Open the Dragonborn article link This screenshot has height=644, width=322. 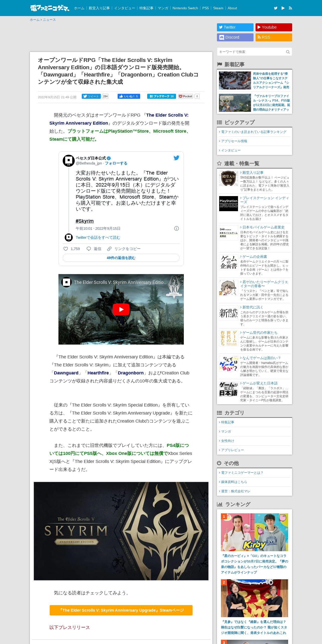coord(131,373)
